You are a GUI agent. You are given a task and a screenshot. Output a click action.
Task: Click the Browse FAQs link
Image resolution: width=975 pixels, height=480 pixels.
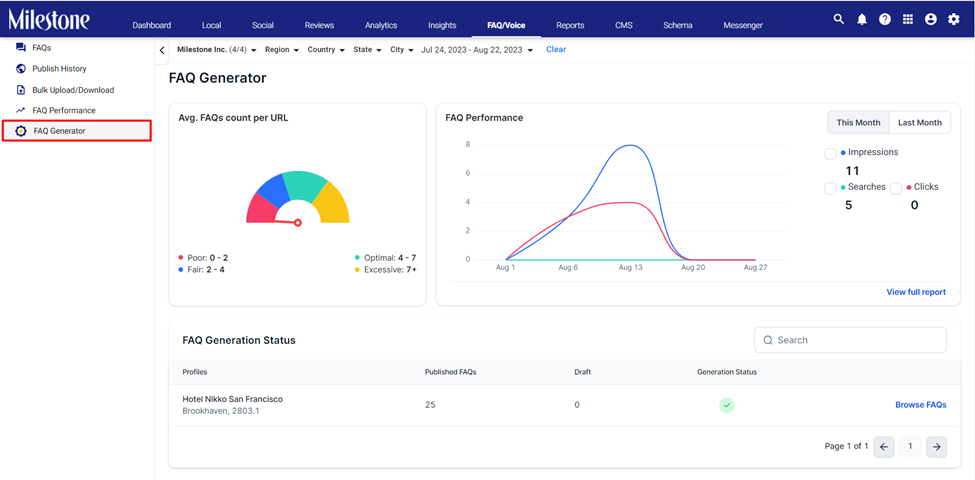921,405
